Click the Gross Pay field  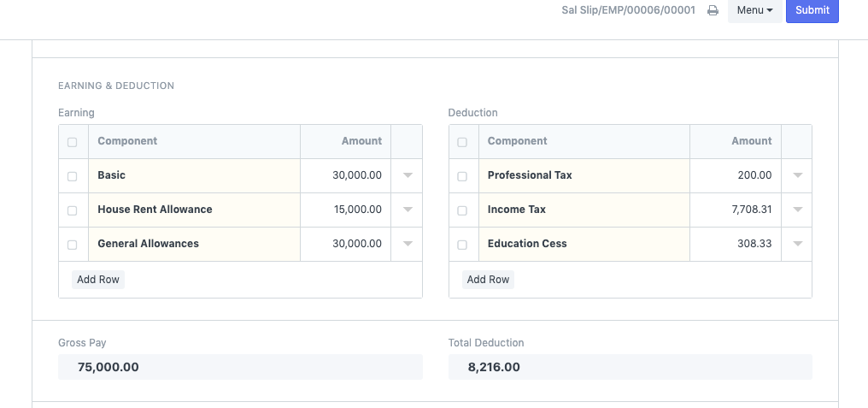click(240, 367)
